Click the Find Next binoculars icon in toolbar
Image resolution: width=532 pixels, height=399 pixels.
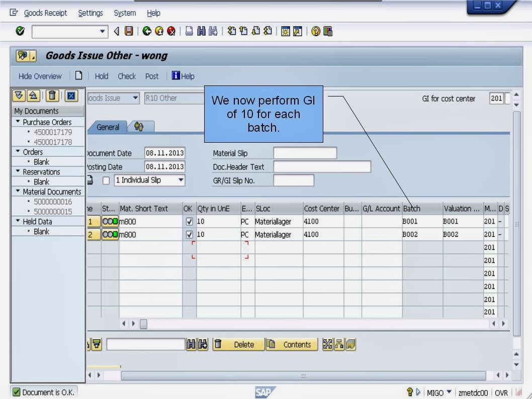coord(213,31)
